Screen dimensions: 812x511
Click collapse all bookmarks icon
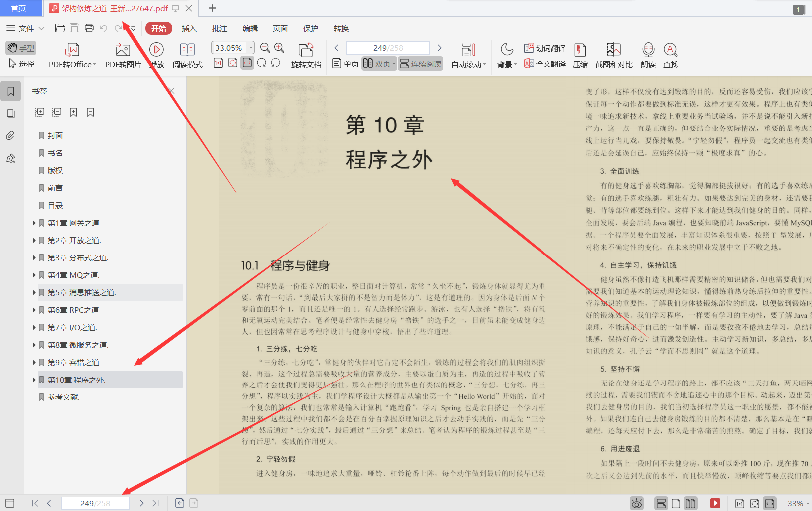coord(57,112)
